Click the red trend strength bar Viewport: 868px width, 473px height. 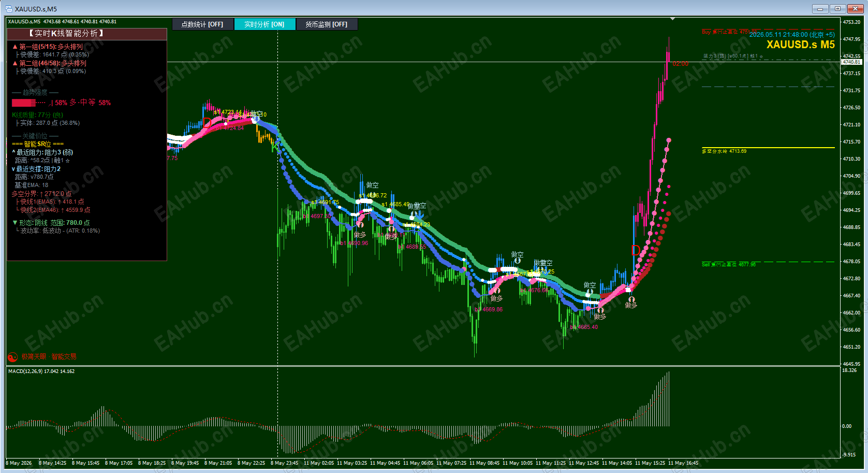tap(24, 103)
